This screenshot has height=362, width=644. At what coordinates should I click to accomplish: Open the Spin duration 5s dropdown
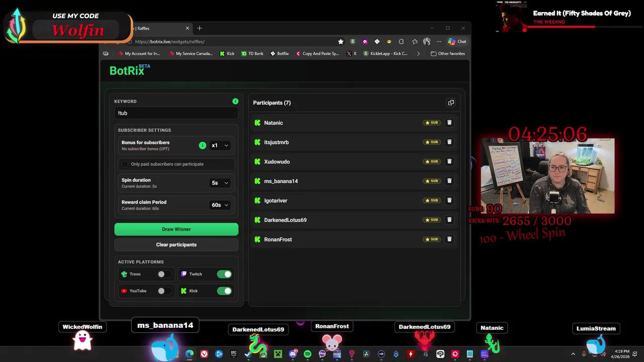point(220,183)
